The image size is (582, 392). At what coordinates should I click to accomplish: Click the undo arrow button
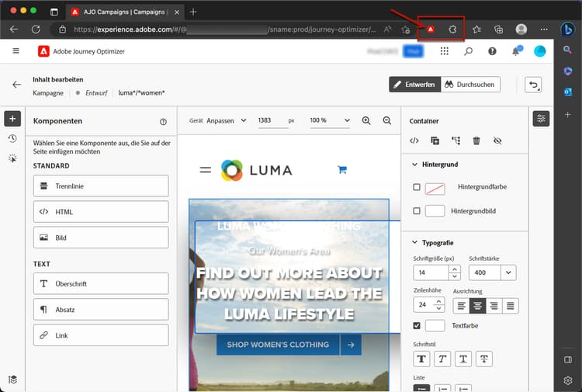533,85
